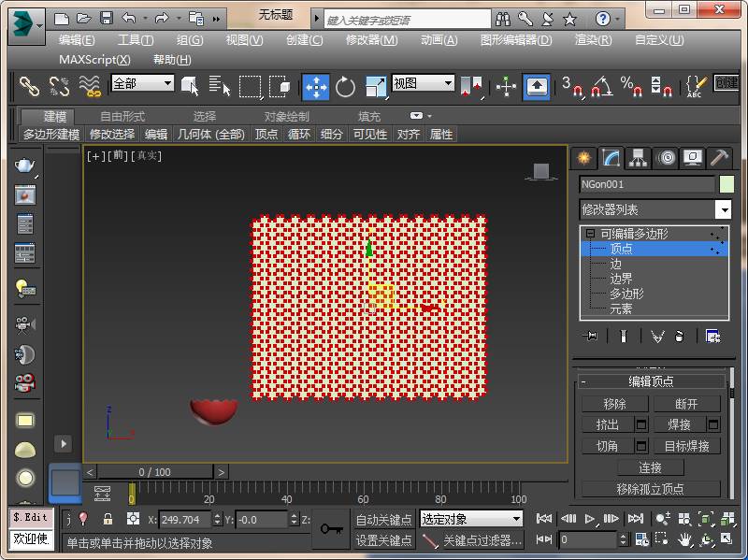The width and height of the screenshot is (748, 560).
Task: Open the Utilities command panel
Action: [719, 158]
